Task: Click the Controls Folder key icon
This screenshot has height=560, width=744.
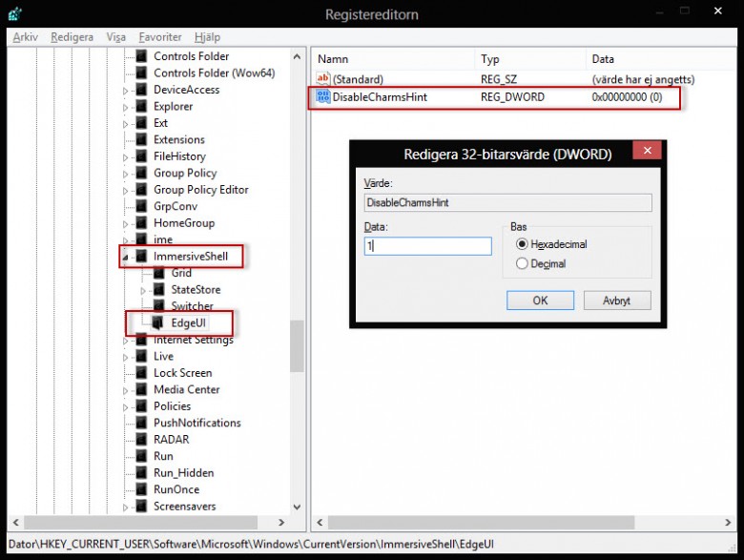Action: point(142,56)
